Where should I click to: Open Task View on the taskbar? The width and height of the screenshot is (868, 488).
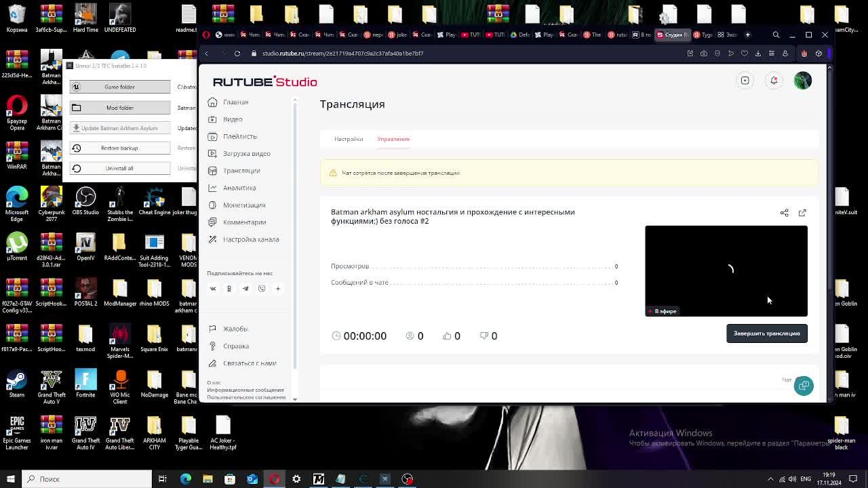(163, 479)
